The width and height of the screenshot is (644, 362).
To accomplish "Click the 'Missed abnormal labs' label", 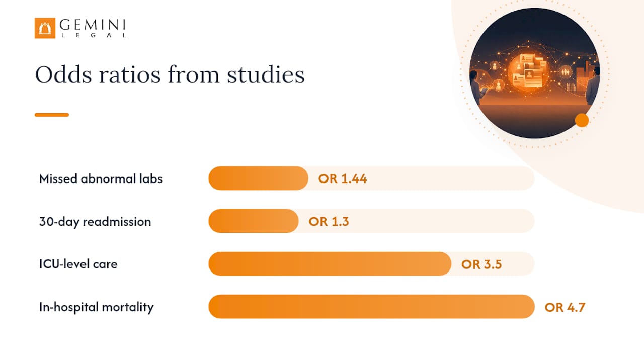I will [101, 178].
